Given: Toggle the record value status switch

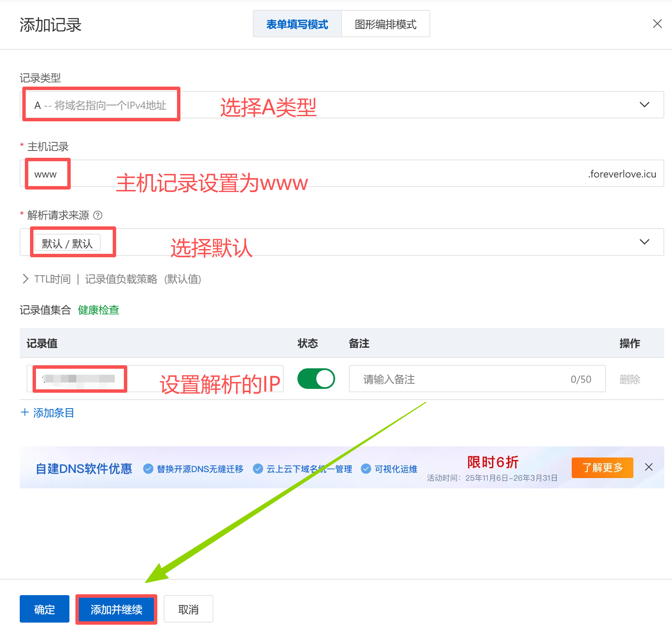Looking at the screenshot, I should 316,379.
